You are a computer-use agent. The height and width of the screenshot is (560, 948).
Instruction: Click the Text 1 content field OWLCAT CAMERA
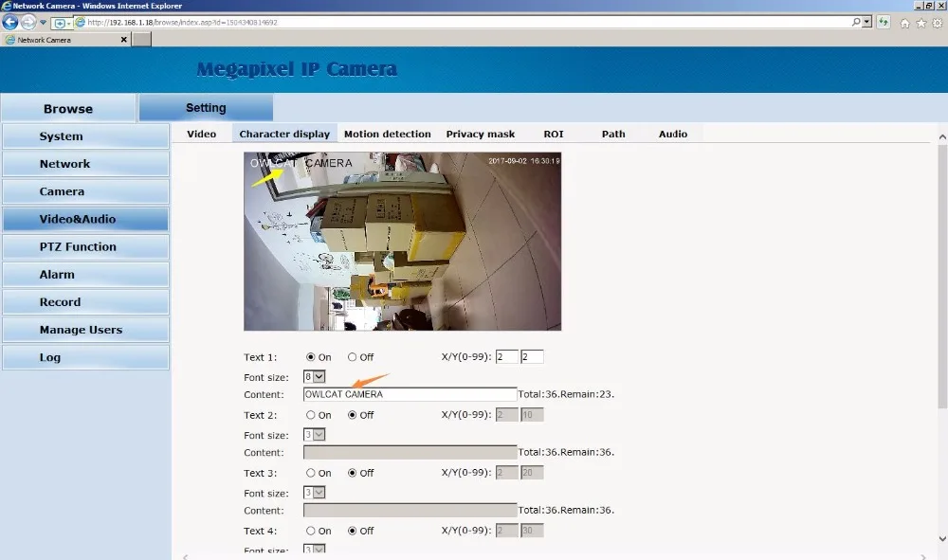coord(410,394)
